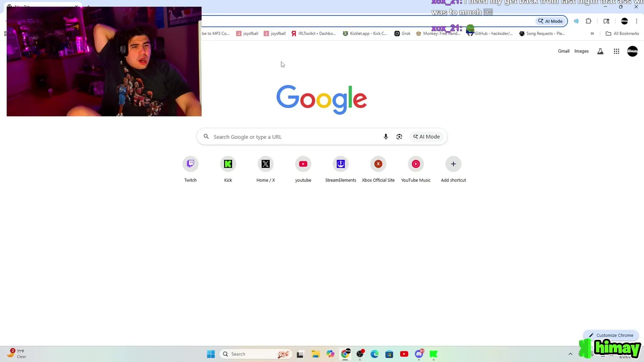
Task: Open the StreamElements shortcut tile
Action: coord(341,169)
